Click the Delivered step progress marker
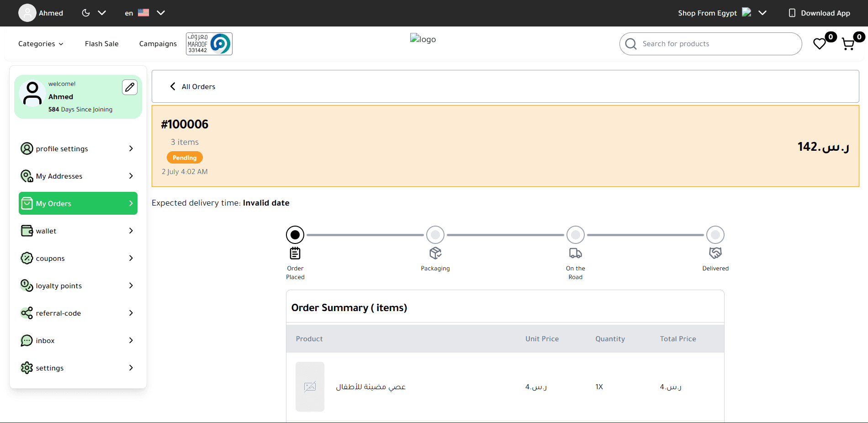 (x=715, y=235)
